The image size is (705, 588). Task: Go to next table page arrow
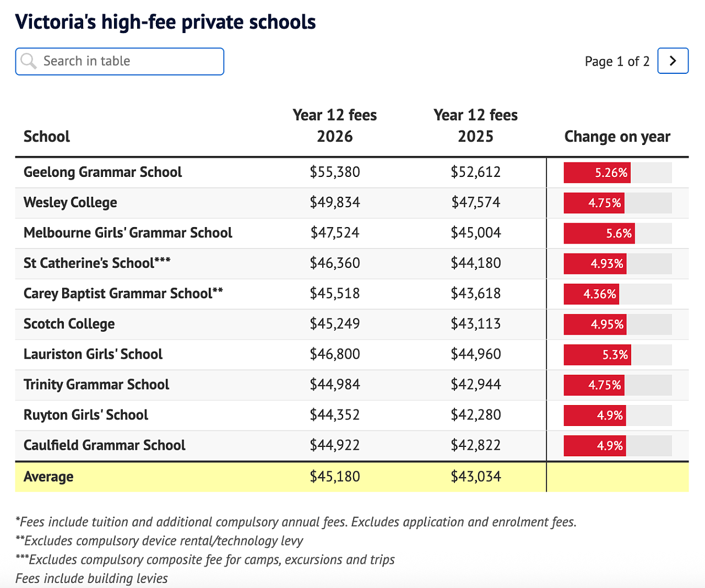673,61
